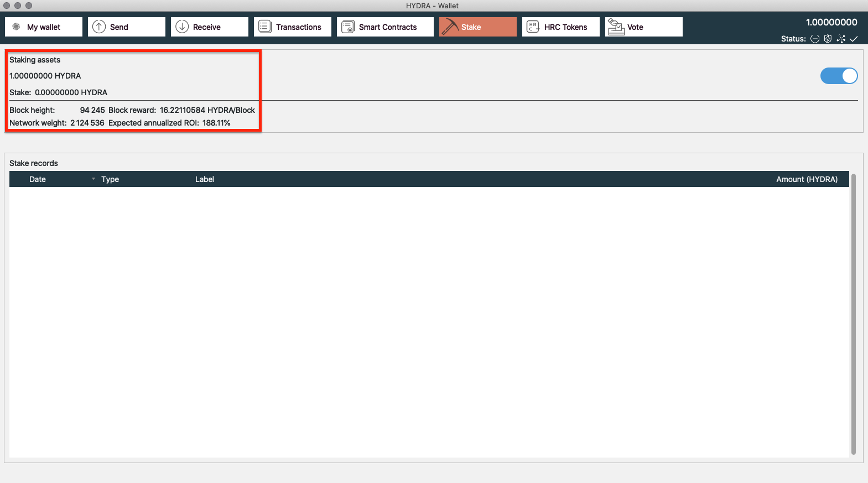Click the sync checkmark status icon
Screen dimensions: 868x483
pos(854,39)
